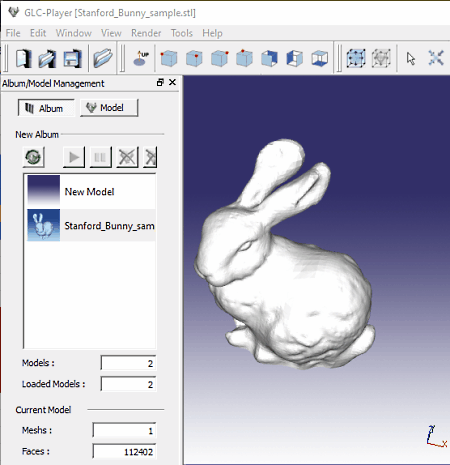The image size is (450, 465).
Task: Activate the arrow Select mode tool
Action: point(411,59)
